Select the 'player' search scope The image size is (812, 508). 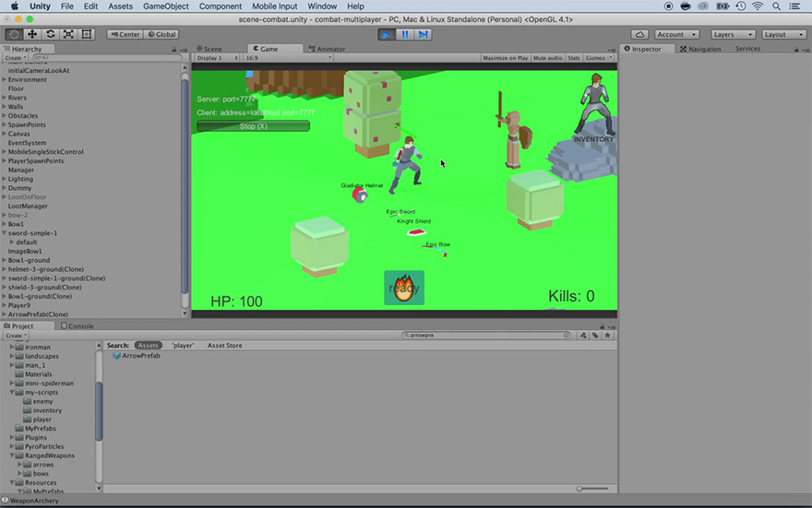tap(183, 345)
